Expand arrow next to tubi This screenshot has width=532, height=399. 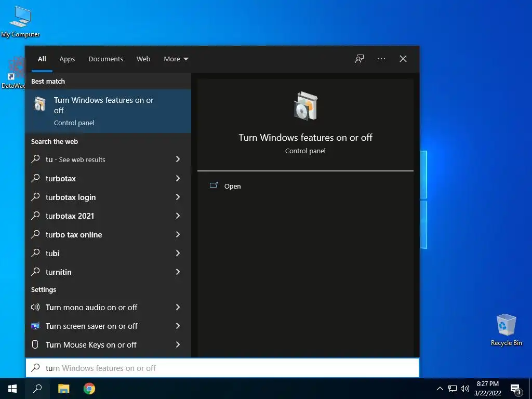click(178, 253)
